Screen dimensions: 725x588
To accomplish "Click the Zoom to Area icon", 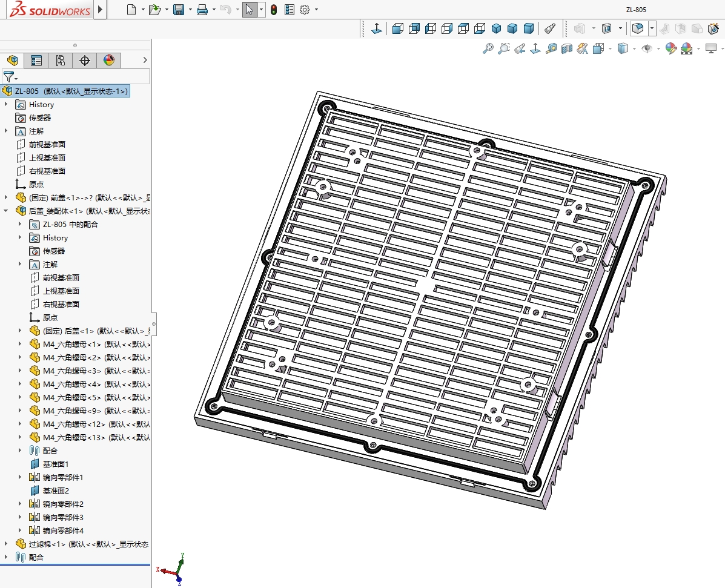I will click(x=503, y=48).
